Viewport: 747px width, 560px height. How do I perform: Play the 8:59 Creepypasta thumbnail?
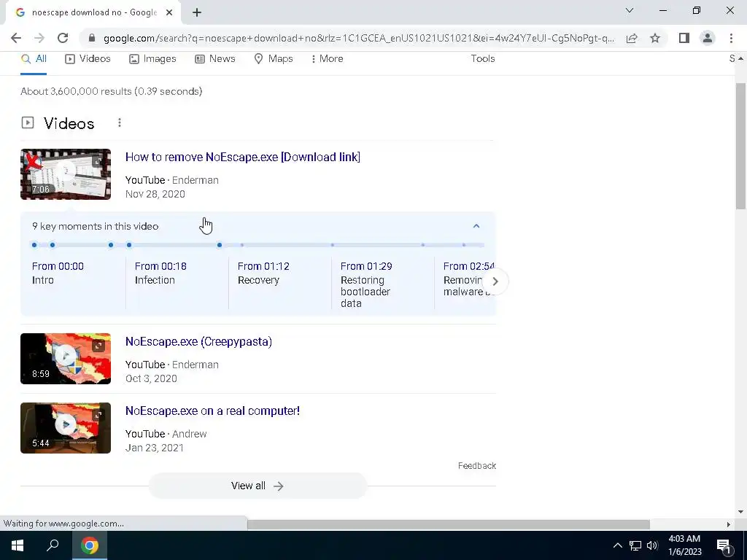coord(66,359)
